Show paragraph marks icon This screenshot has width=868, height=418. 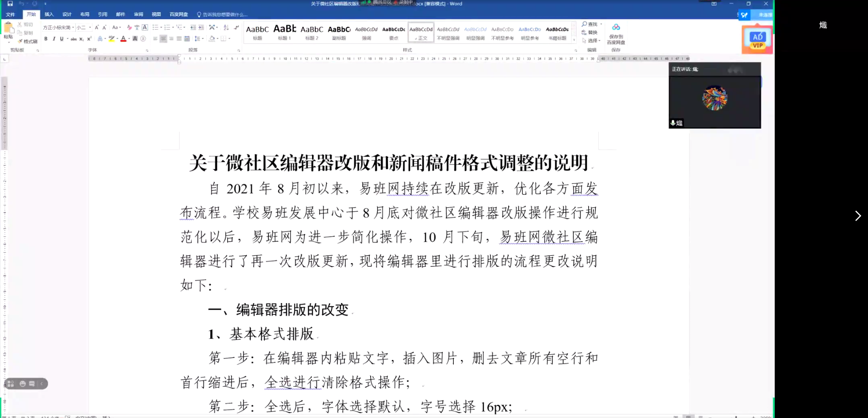236,27
